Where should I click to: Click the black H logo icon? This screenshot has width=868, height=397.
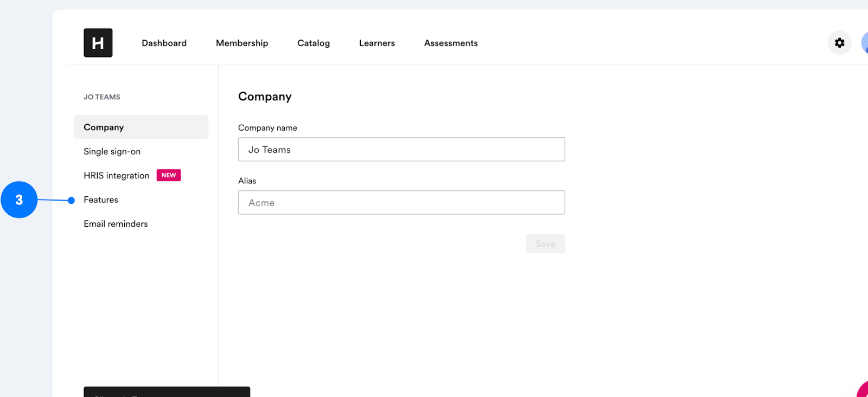pos(98,43)
